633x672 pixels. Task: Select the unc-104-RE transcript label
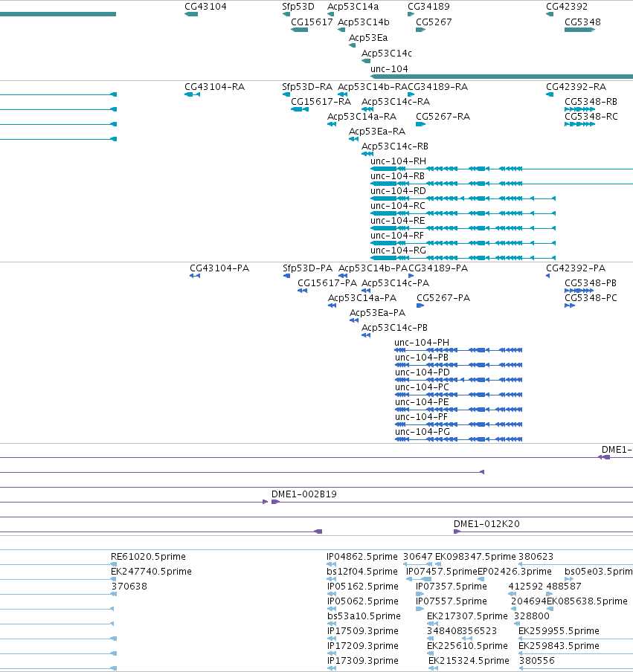tap(398, 221)
